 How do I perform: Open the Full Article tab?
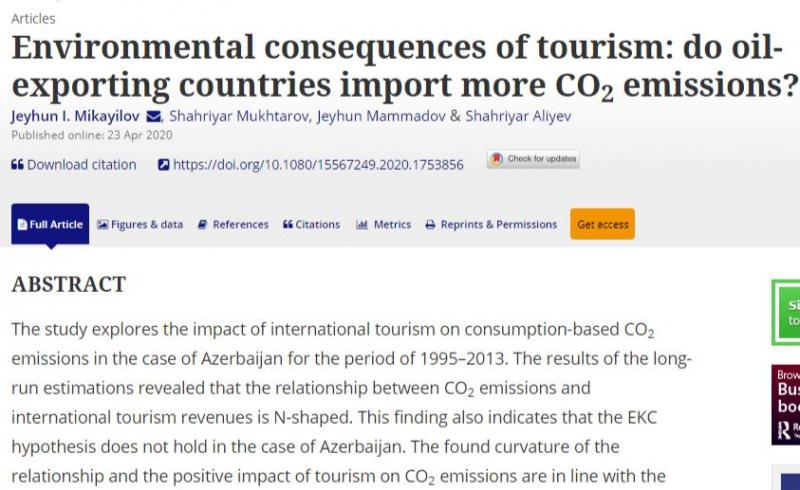pos(50,224)
